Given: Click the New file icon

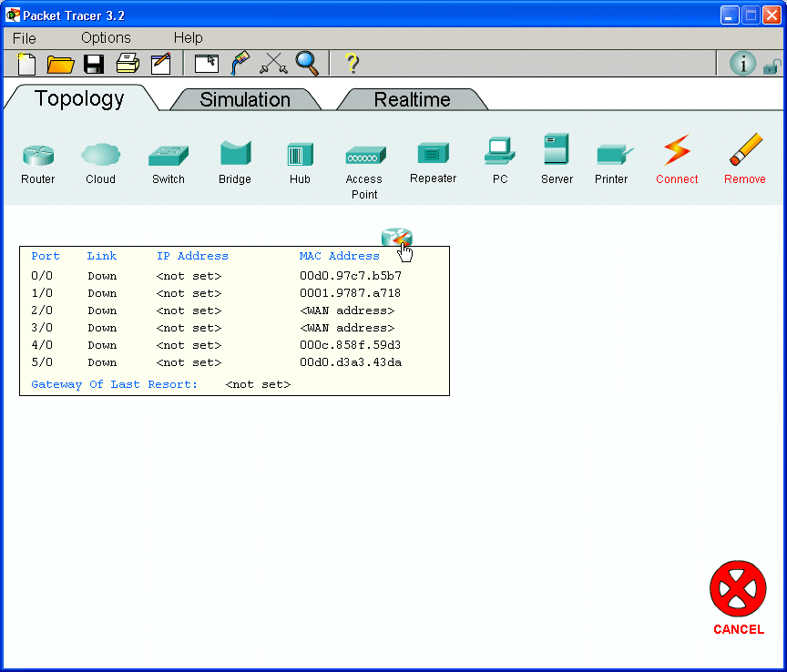Looking at the screenshot, I should tap(26, 64).
